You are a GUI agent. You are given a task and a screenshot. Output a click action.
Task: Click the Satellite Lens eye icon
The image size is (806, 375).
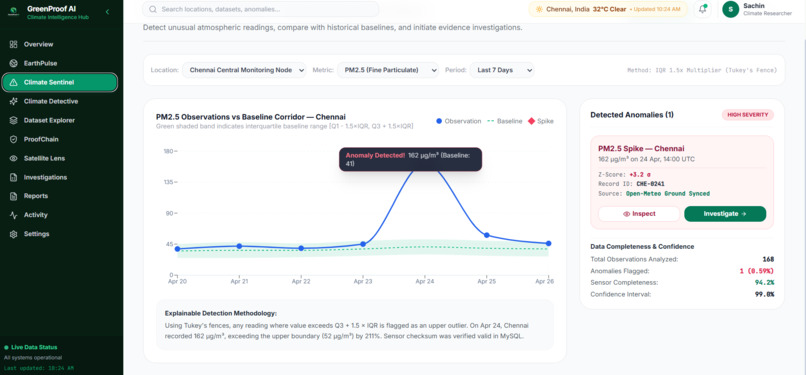14,159
